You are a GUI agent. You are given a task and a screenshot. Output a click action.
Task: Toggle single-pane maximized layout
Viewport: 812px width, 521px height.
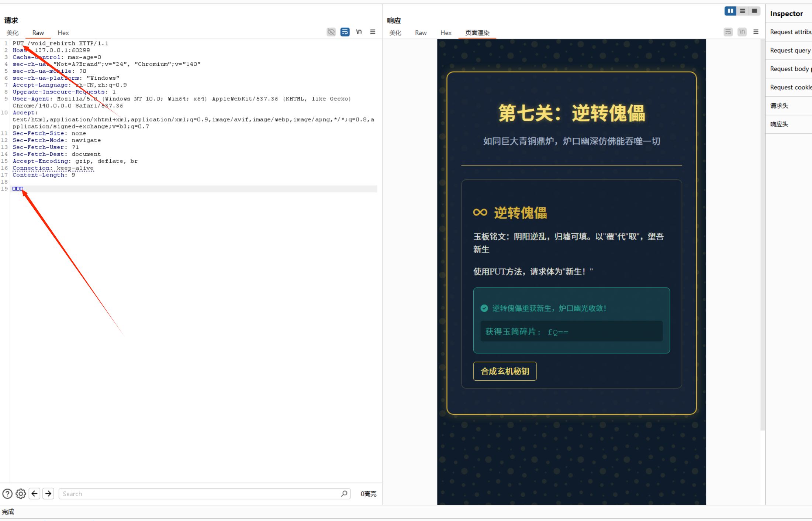tap(754, 11)
